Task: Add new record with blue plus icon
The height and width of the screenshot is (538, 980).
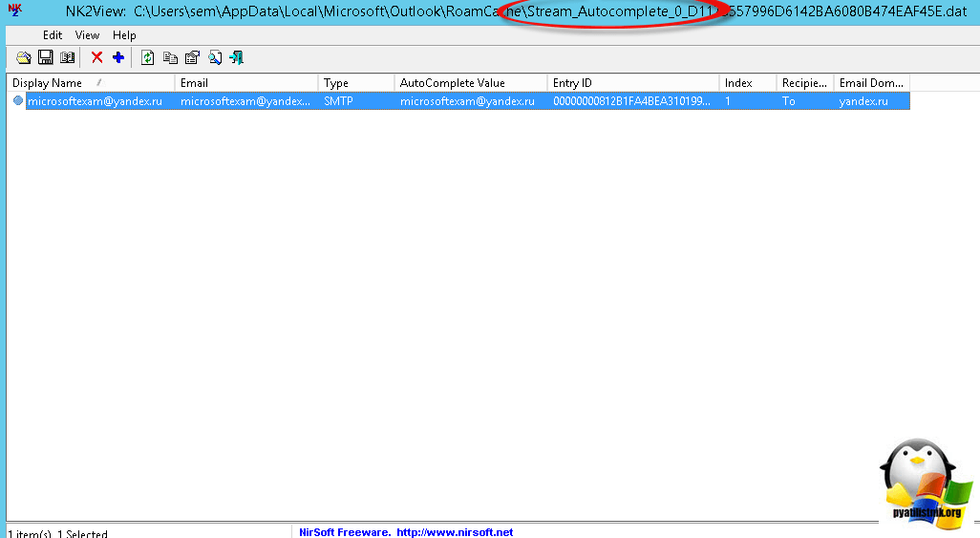Action: [118, 58]
